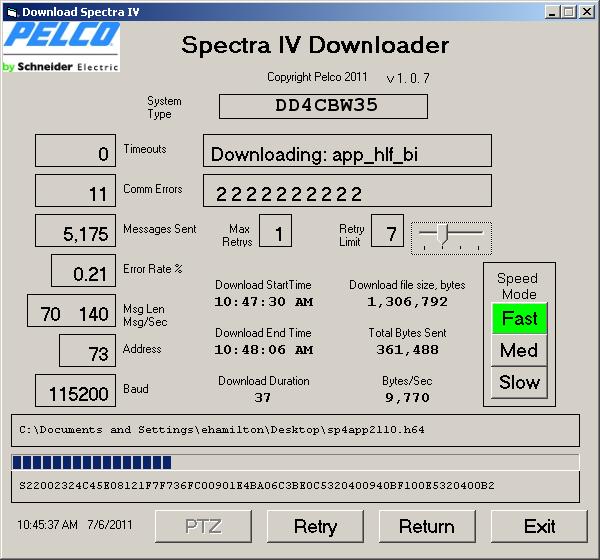
Task: Click the date text 7/6/2011
Action: tap(110, 524)
